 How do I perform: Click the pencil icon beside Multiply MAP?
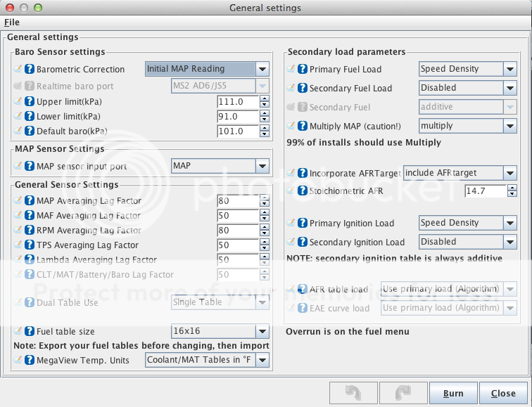point(291,127)
